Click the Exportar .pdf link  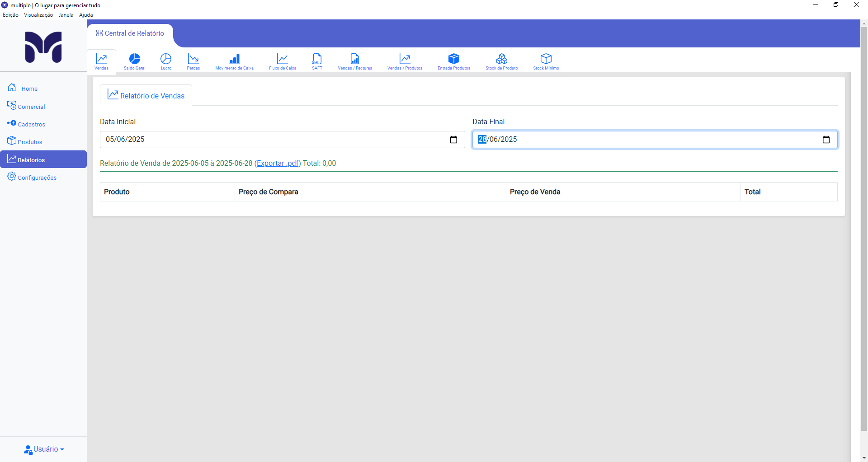click(278, 163)
